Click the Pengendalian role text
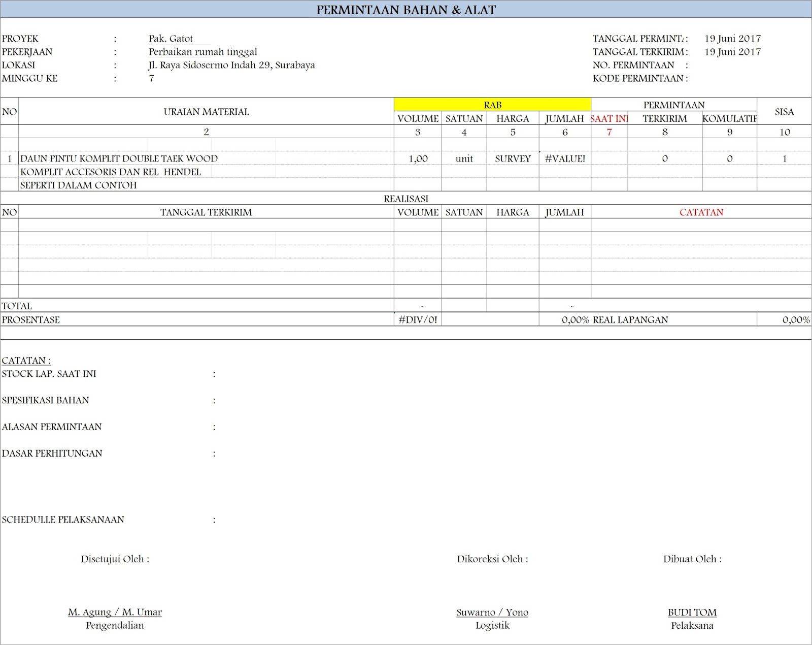Viewport: 812px width, 645px height. pyautogui.click(x=115, y=625)
